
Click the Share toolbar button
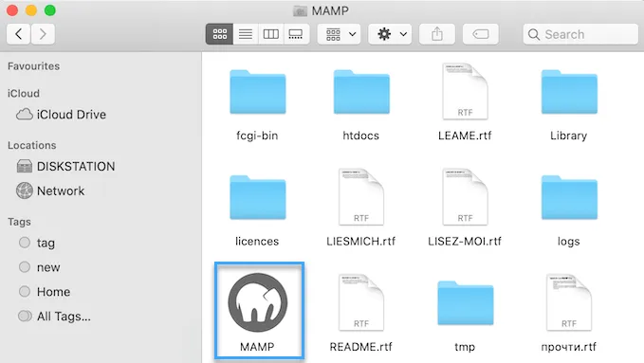coord(437,34)
